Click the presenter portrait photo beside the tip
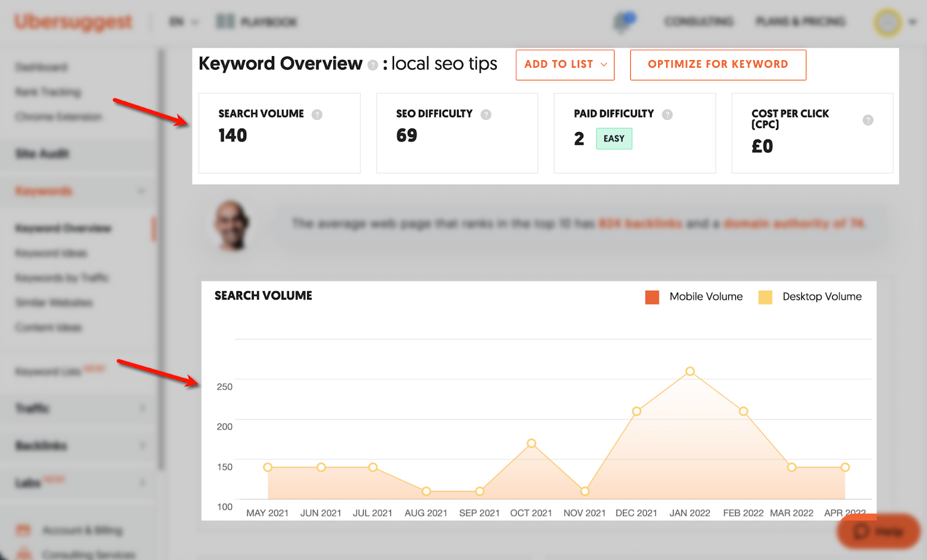The image size is (927, 560). (x=232, y=225)
